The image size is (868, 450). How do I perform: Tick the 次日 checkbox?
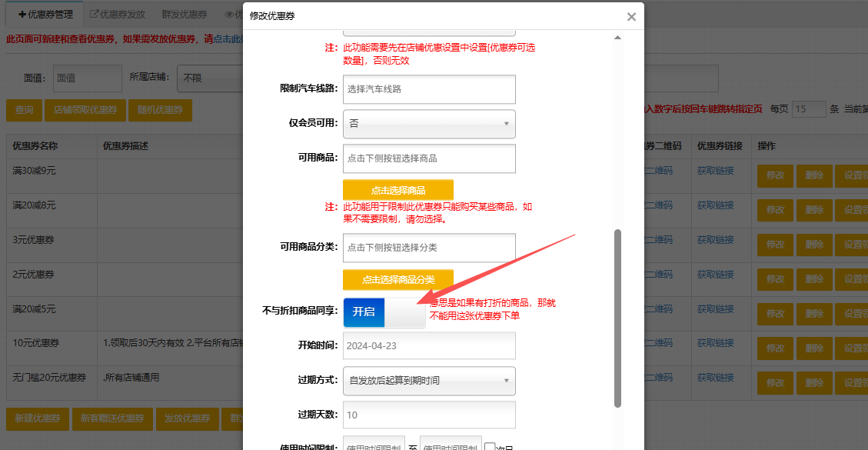[490, 445]
